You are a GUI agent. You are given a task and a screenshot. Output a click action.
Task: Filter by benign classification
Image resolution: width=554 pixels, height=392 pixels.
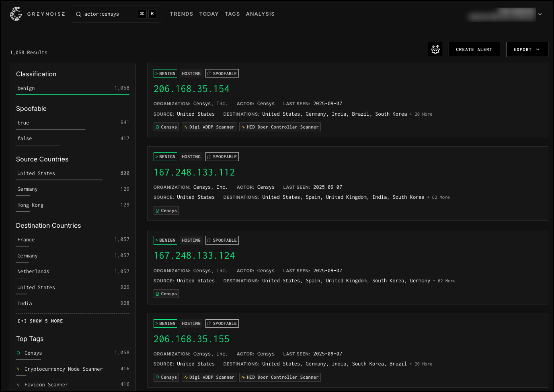[x=73, y=88]
